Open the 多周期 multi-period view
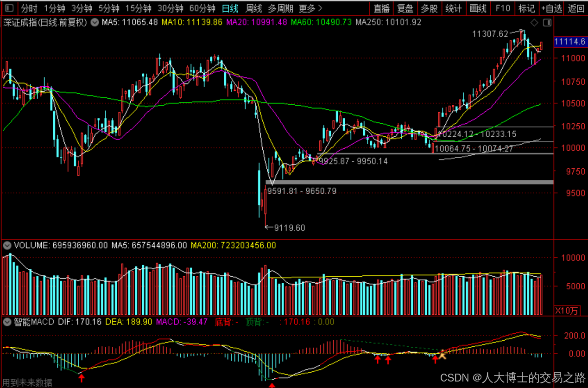This screenshot has height=388, width=588. point(280,8)
